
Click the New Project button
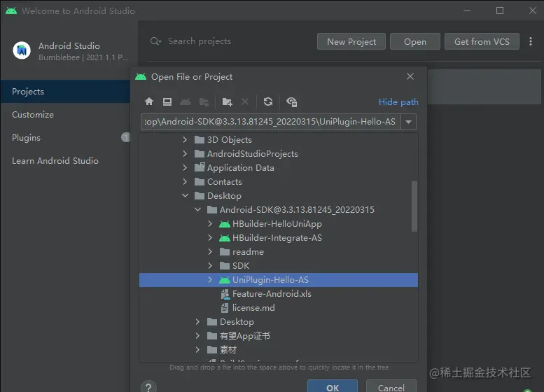pos(351,41)
